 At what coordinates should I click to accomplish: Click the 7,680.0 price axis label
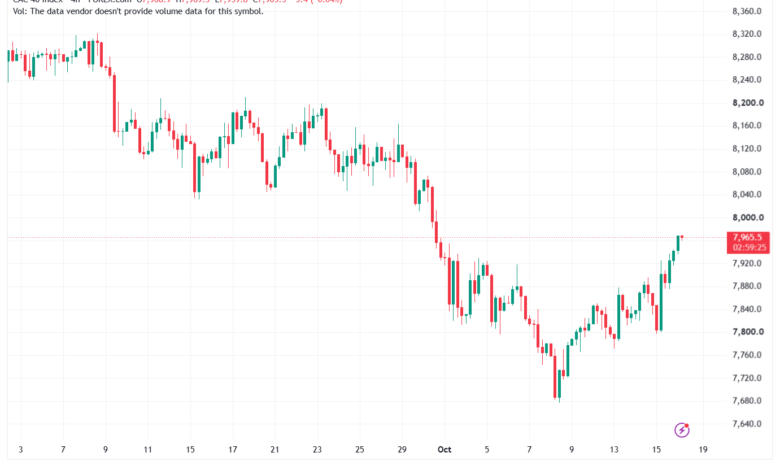747,400
